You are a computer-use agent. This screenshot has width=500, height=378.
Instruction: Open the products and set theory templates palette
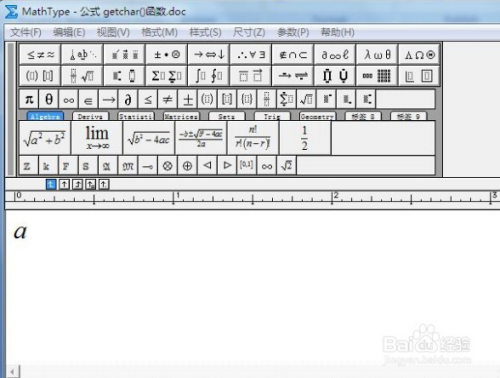[x=335, y=76]
